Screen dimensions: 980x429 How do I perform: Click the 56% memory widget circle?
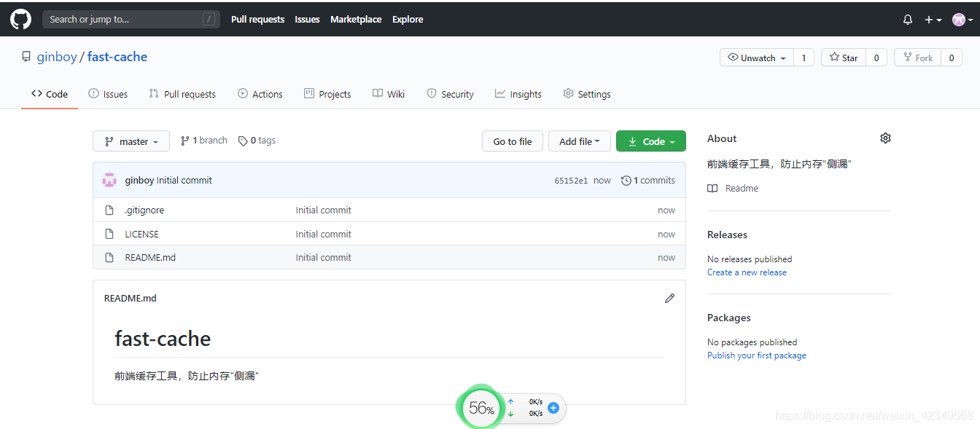coord(481,408)
